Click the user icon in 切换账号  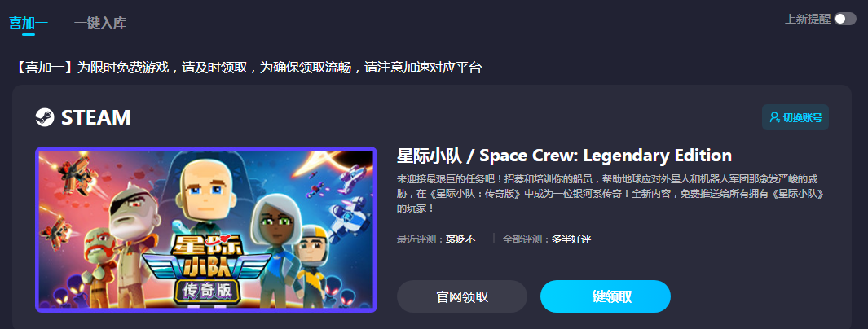[x=774, y=117]
